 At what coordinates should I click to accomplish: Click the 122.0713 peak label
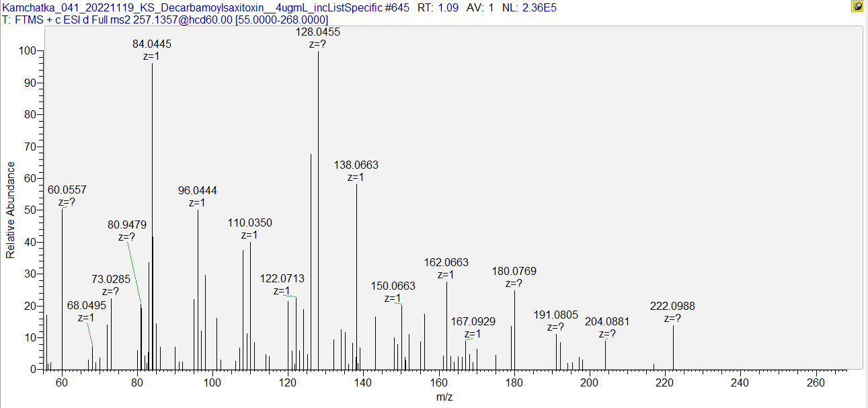tap(282, 279)
